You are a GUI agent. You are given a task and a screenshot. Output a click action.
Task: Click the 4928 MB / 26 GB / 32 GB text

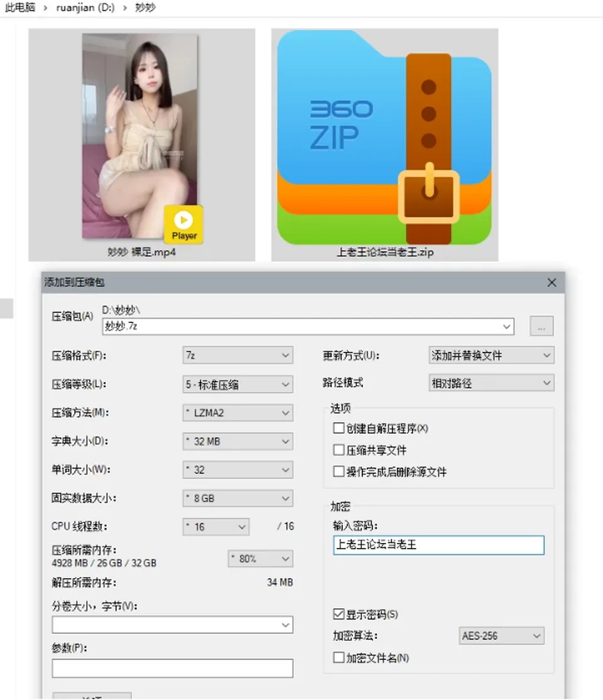(104, 563)
